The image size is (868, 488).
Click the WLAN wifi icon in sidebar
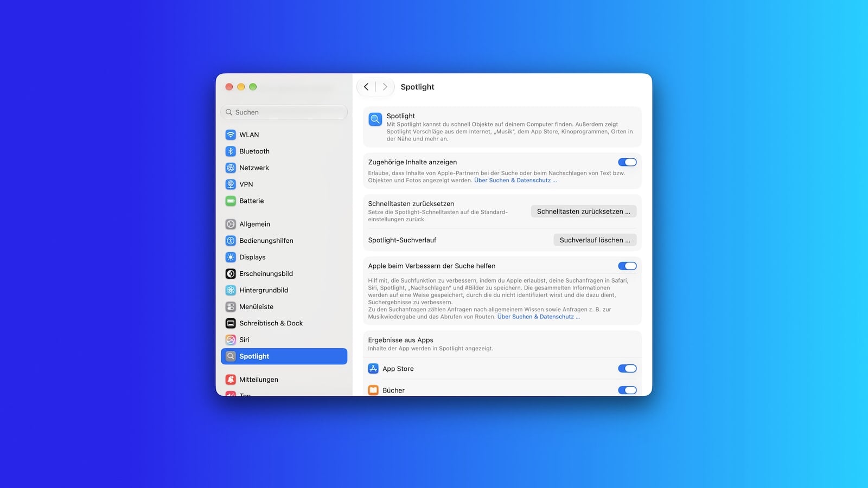click(x=231, y=134)
